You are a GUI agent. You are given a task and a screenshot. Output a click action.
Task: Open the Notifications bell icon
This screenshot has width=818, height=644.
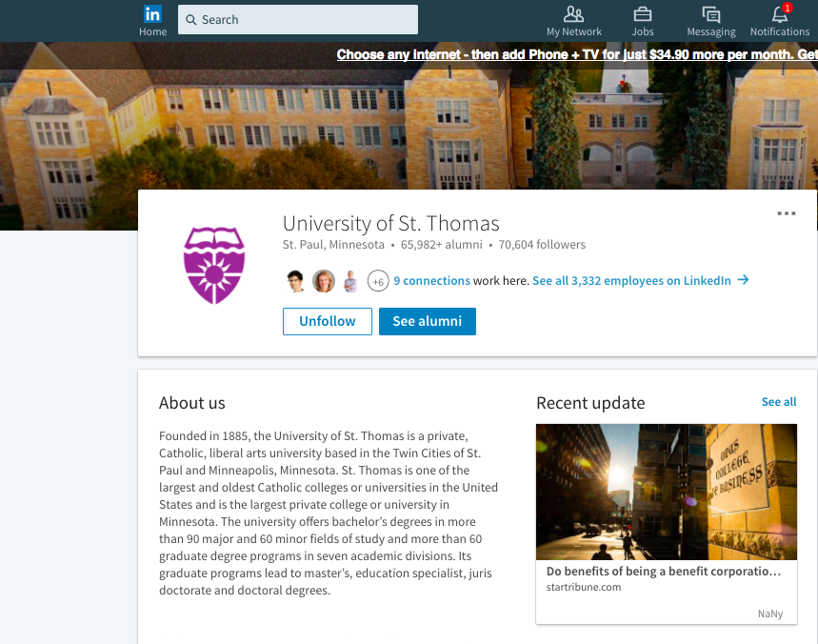tap(780, 14)
